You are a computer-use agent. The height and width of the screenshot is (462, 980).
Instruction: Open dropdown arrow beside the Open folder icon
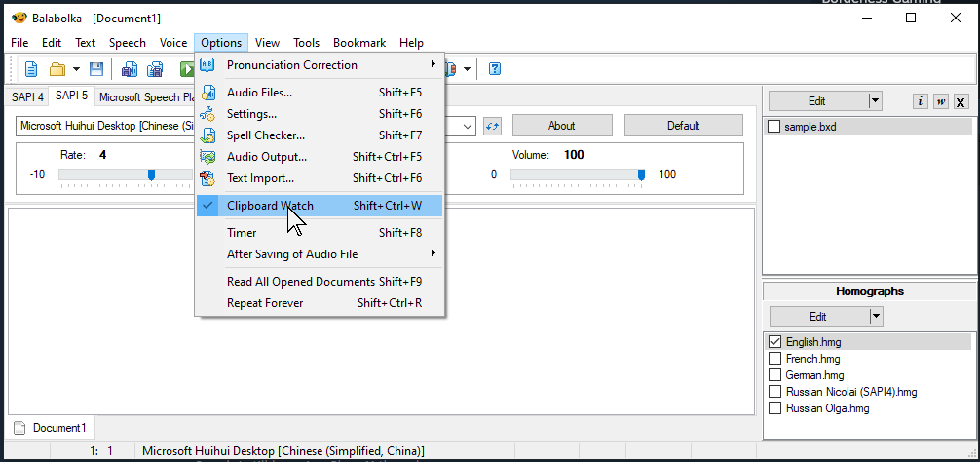pyautogui.click(x=76, y=69)
